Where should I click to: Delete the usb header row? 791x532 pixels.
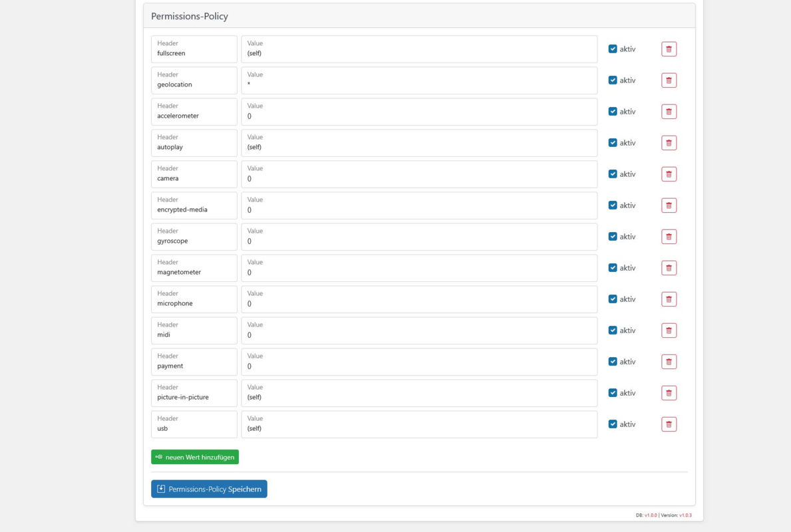(669, 424)
